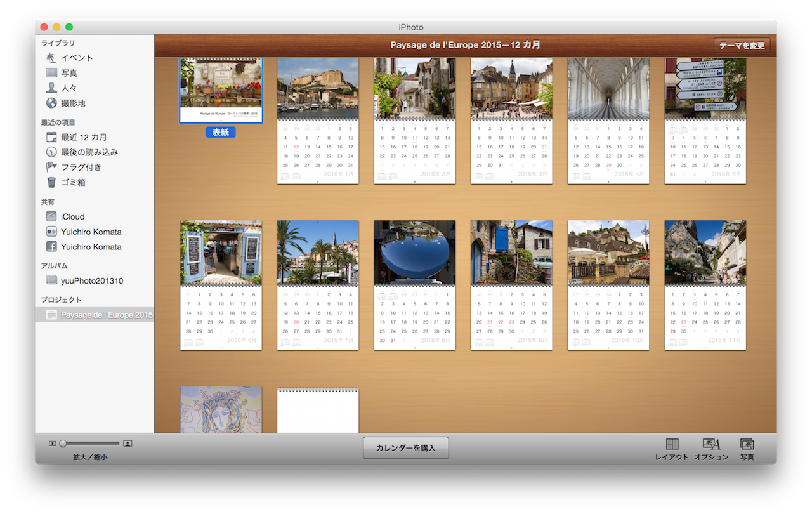Screen dimensions: 812x514
Task: Open the Facebook Yuichiro Komata account
Action: [90, 247]
